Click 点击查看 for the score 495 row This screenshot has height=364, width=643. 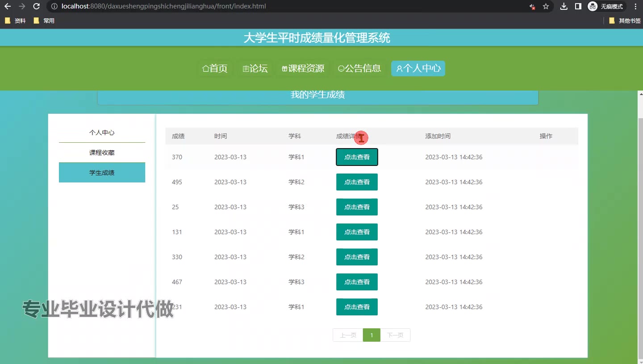click(x=357, y=182)
